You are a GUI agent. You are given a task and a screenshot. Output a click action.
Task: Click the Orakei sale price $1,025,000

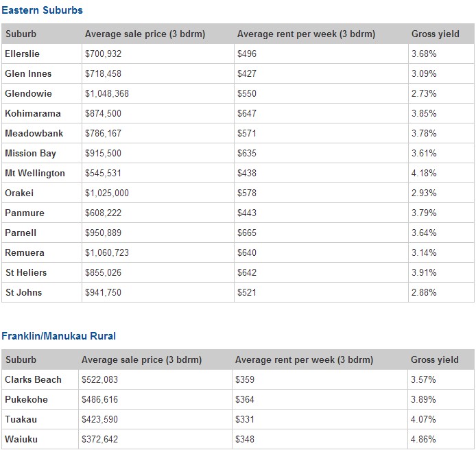[x=106, y=193]
